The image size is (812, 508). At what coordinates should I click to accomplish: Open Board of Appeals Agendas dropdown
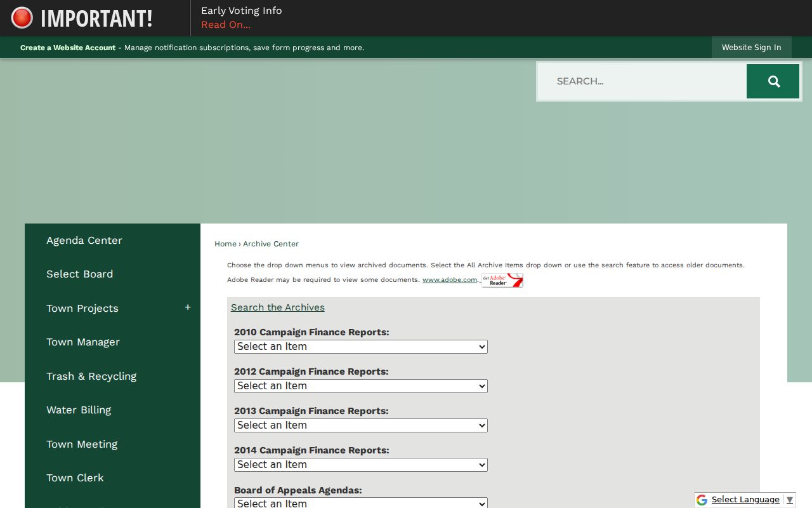tap(361, 503)
